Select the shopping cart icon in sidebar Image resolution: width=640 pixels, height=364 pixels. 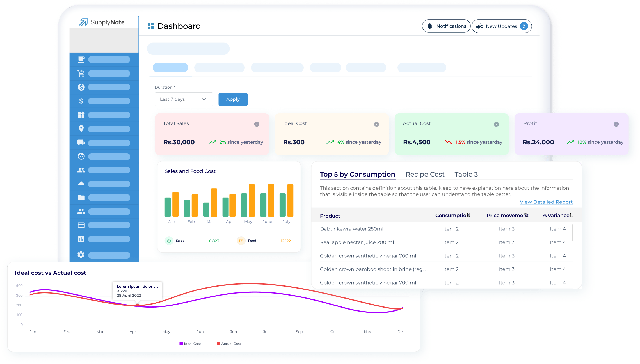[81, 73]
